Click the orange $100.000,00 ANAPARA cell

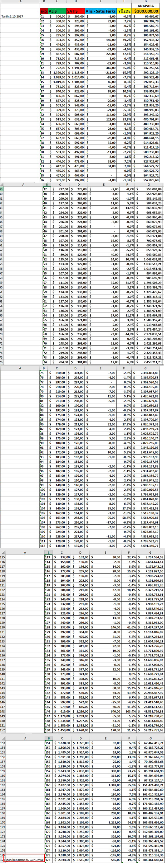(146, 12)
